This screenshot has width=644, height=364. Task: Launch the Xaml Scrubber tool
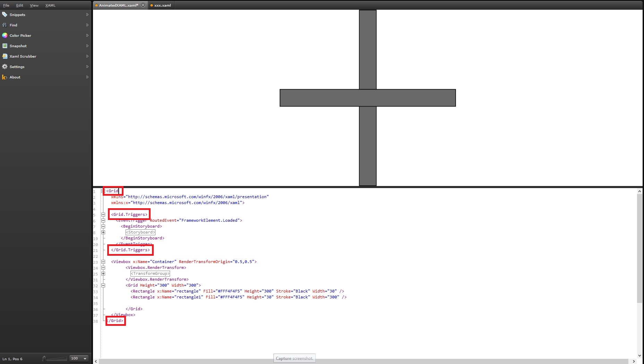pos(5,56)
